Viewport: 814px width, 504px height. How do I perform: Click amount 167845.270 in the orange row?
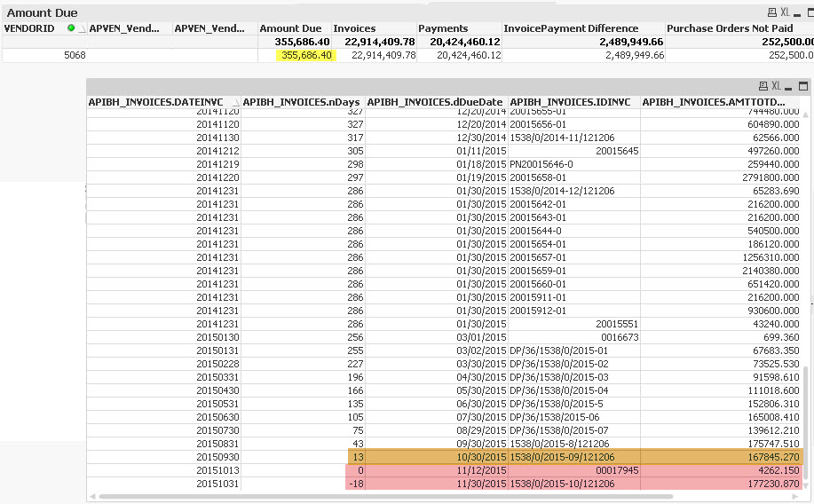(x=773, y=457)
